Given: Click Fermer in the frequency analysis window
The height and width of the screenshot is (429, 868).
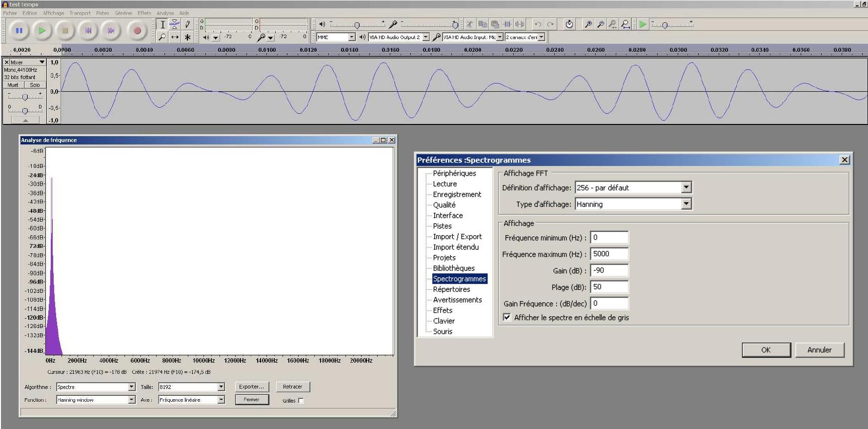Looking at the screenshot, I should tap(252, 400).
